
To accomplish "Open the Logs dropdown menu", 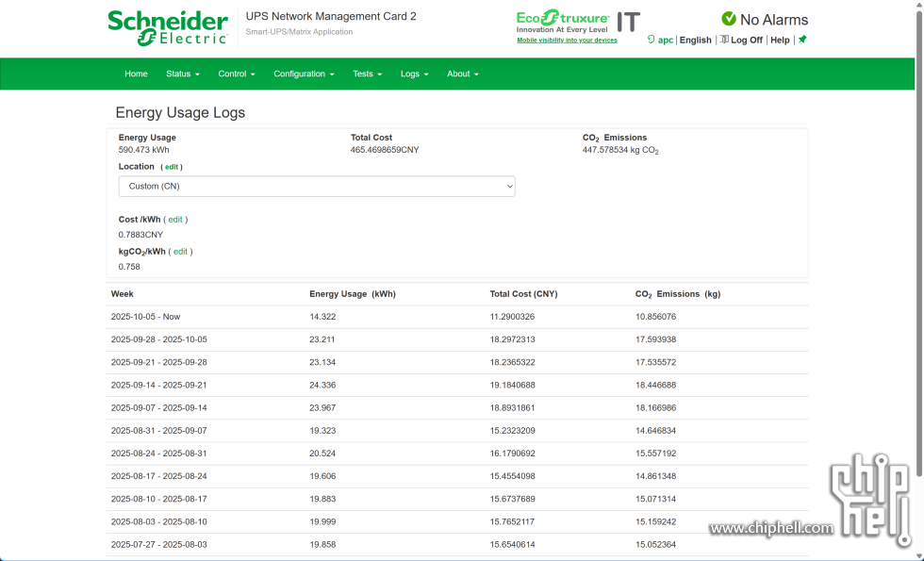I will tap(414, 74).
